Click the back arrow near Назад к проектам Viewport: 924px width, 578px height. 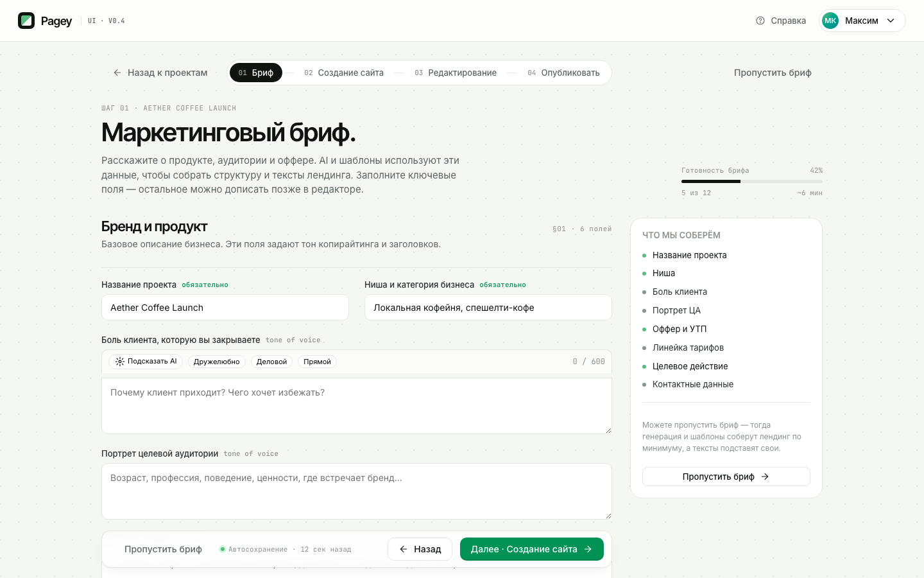point(117,73)
